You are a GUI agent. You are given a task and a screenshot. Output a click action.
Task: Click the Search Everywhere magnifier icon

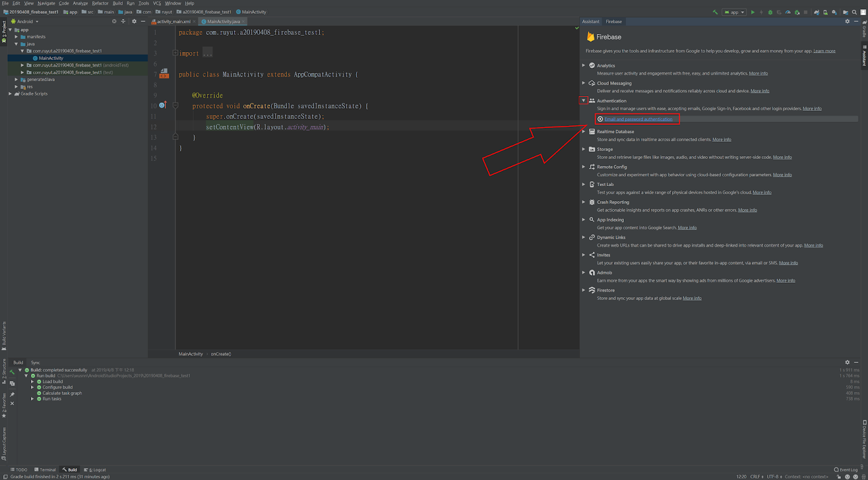(x=854, y=12)
